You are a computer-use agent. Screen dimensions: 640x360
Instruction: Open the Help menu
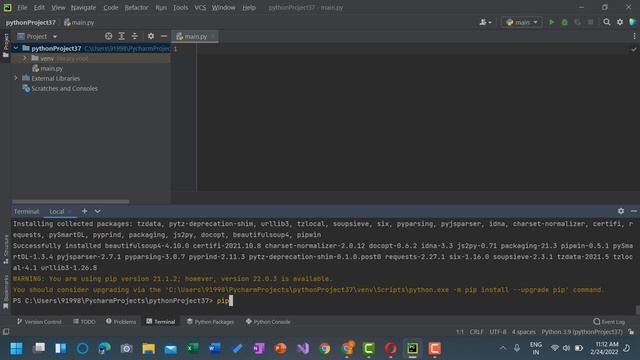[x=249, y=7]
